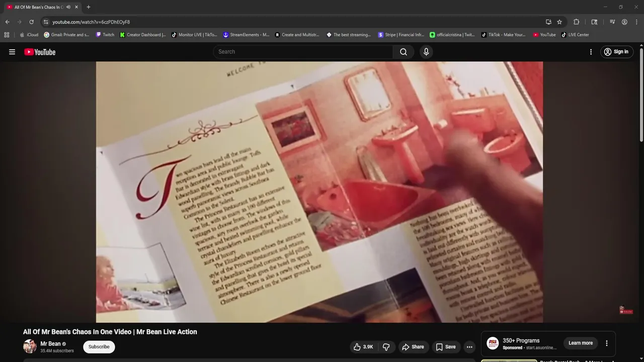This screenshot has height=362, width=644.
Task: Open the Chrome extensions menu
Action: pos(577,22)
